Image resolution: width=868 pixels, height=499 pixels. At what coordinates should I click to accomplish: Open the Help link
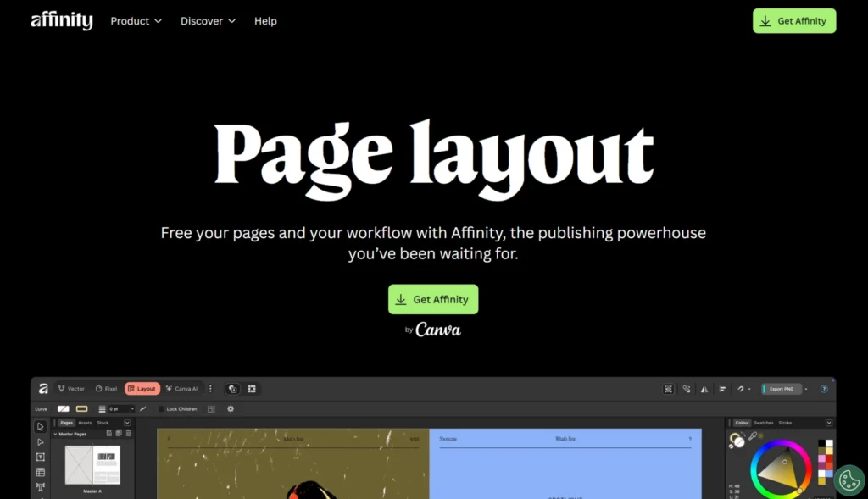[265, 21]
